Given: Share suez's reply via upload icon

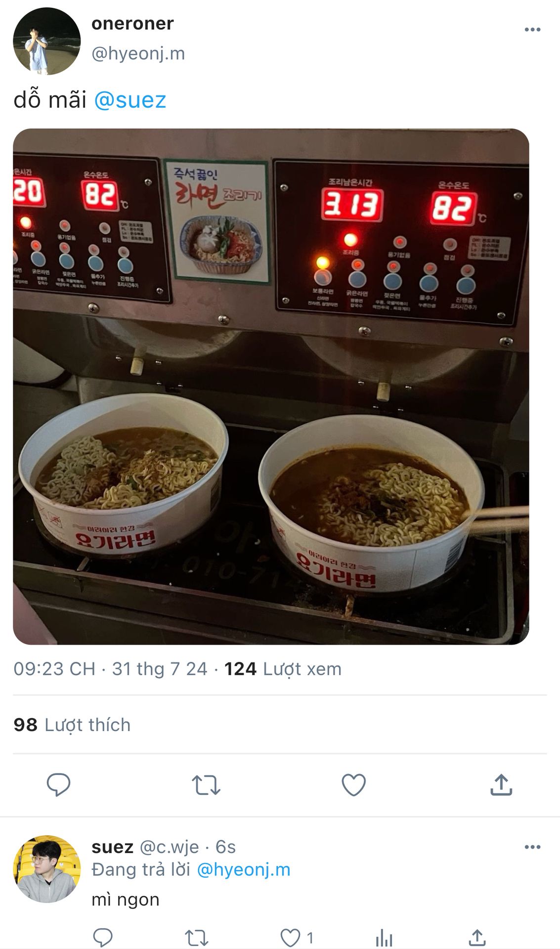Looking at the screenshot, I should pos(477,938).
